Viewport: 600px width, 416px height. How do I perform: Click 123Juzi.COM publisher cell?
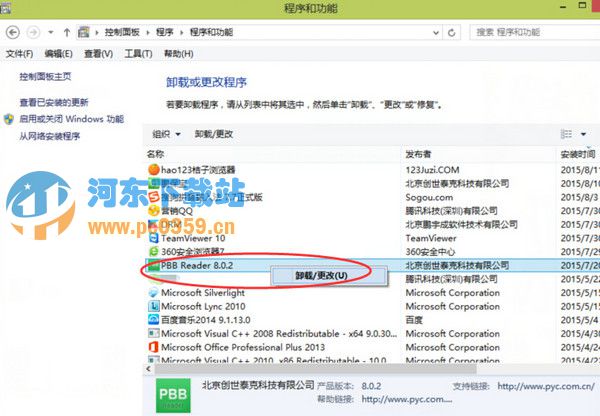pyautogui.click(x=432, y=170)
